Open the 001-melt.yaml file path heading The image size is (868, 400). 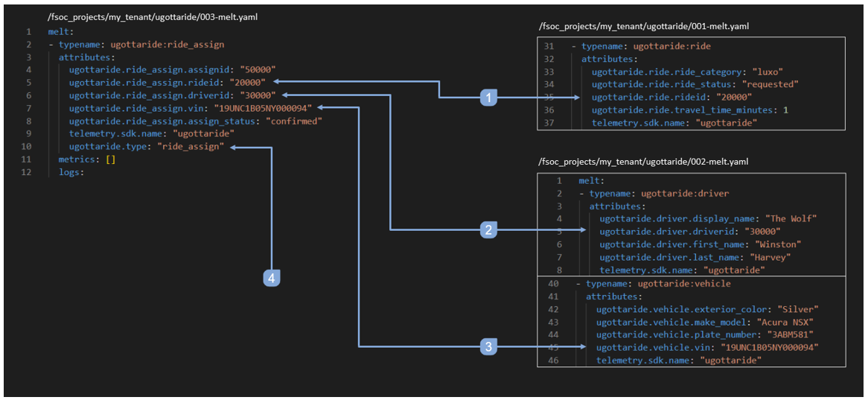pyautogui.click(x=644, y=27)
